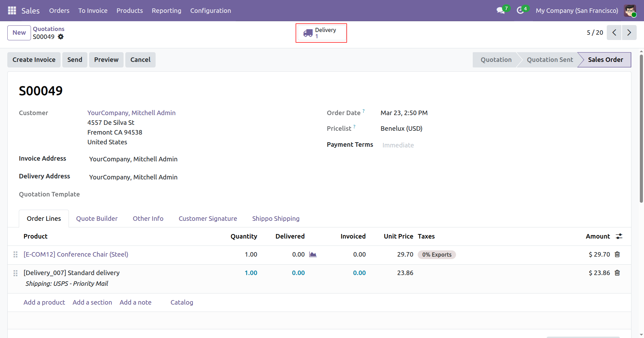Open the apps grid menu icon
The image size is (644, 338).
[12, 10]
